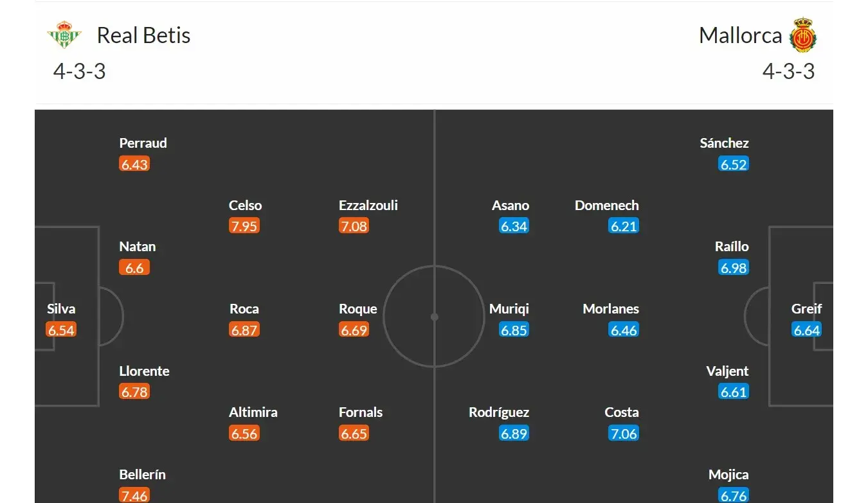
Task: Select midfielder Domenech
Action: (x=607, y=206)
